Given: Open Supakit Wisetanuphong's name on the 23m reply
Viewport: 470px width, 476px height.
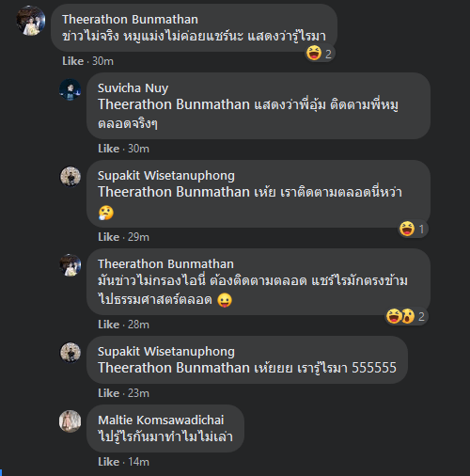Looking at the screenshot, I should [x=166, y=352].
